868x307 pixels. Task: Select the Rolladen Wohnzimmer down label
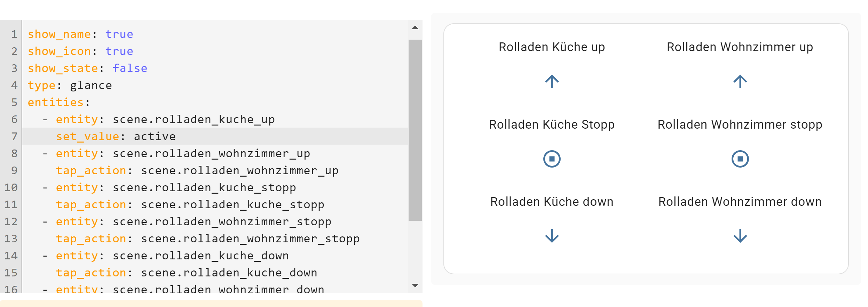tap(740, 202)
